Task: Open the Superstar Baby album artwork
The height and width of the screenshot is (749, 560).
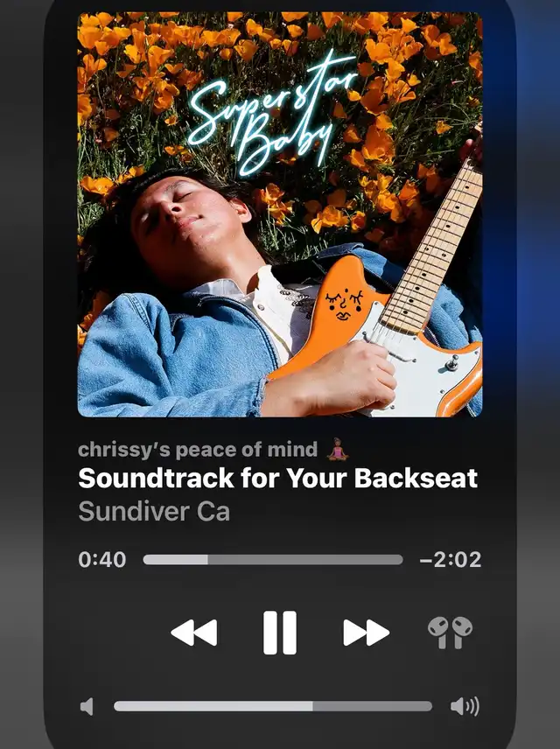Action: click(279, 214)
